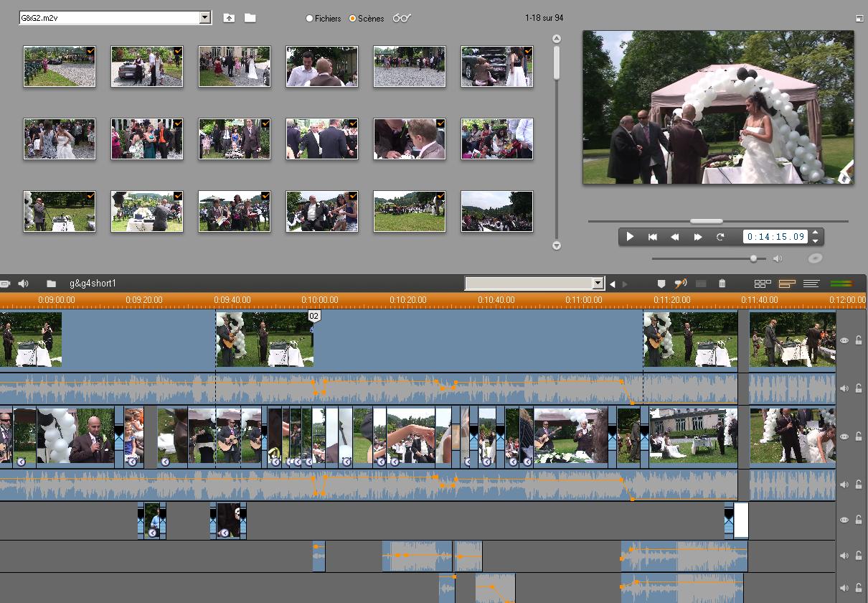868x603 pixels.
Task: Mute the bottom audio track
Action: pyautogui.click(x=844, y=589)
